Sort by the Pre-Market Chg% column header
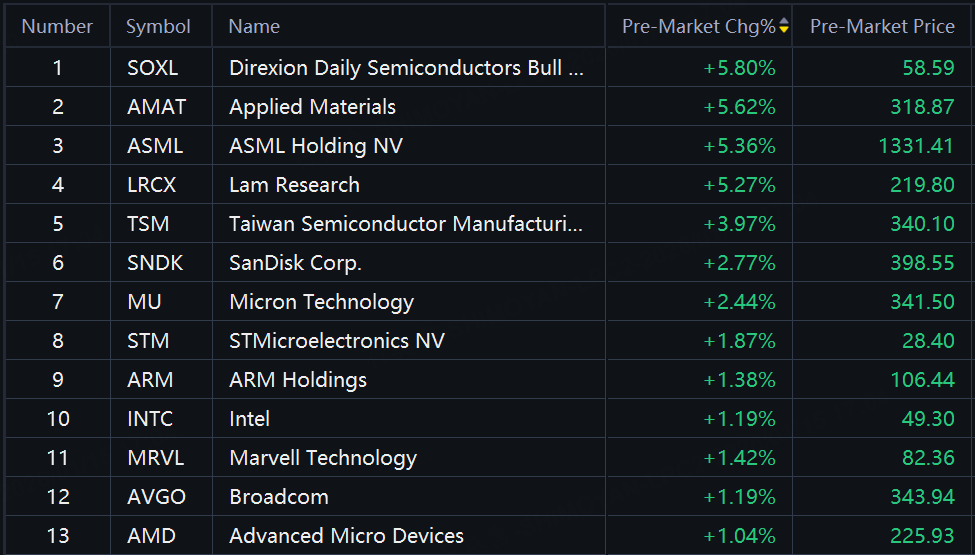Screen dimensions: 975x555 click(x=698, y=27)
